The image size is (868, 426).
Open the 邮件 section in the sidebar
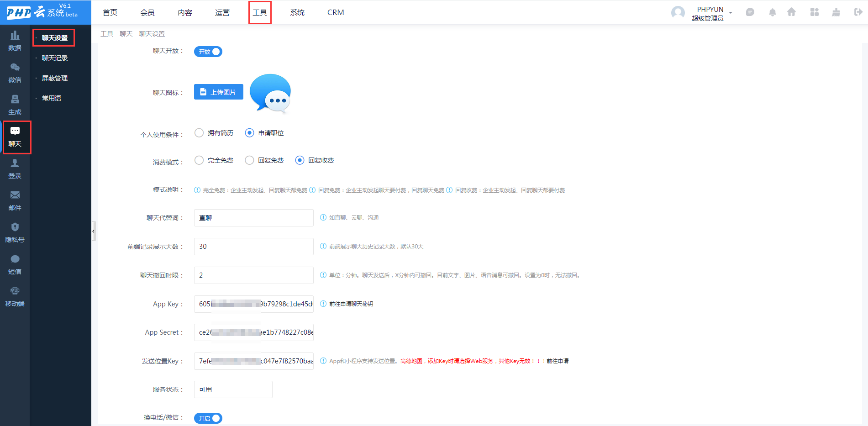pos(15,201)
